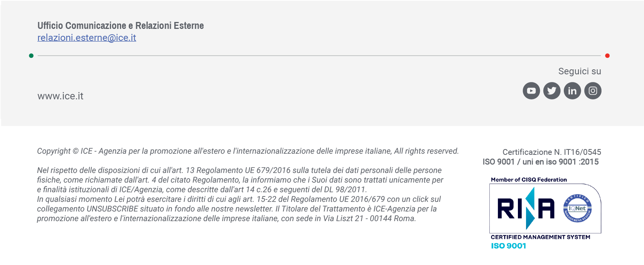
Task: Open the YouTube social icon
Action: coord(531,91)
